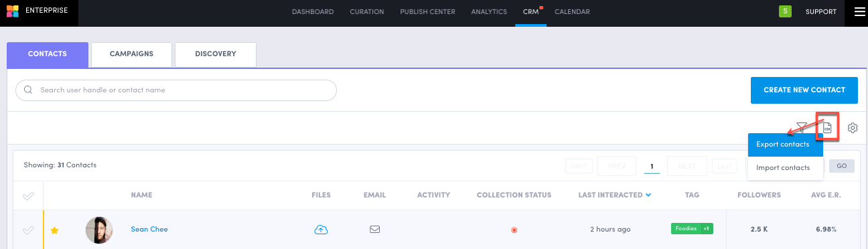Open the Curation nav item

pyautogui.click(x=367, y=12)
